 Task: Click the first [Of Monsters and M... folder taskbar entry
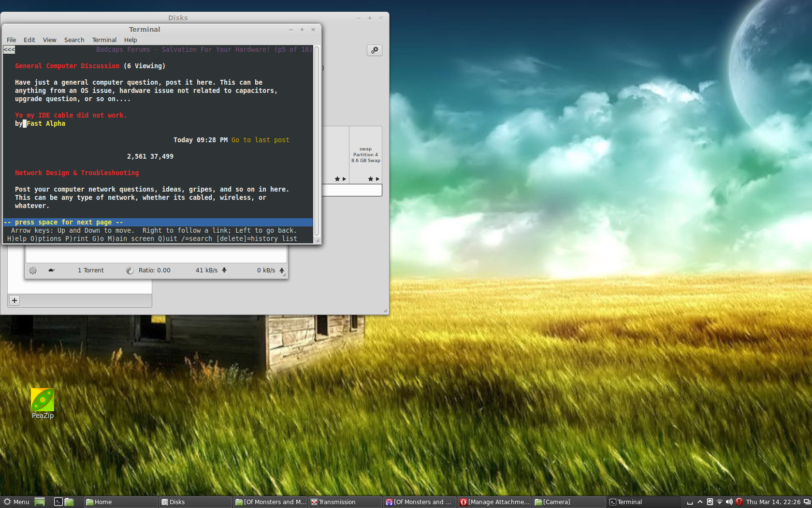(x=271, y=502)
